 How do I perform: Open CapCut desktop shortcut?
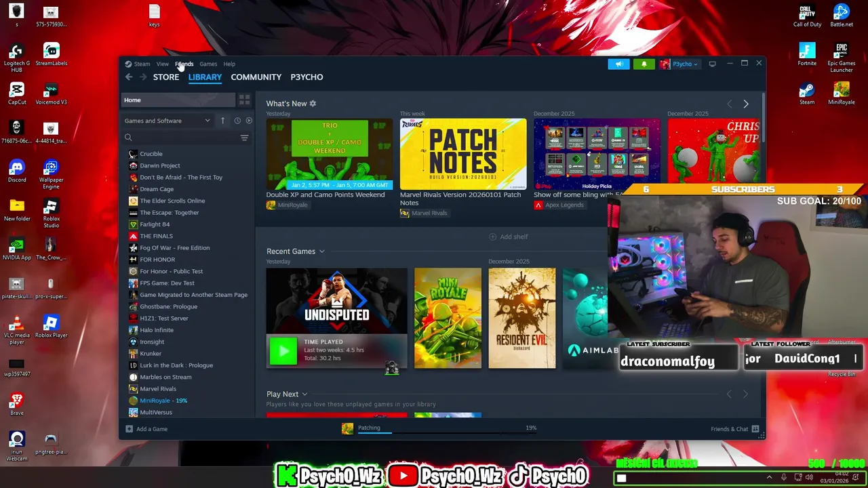[17, 94]
